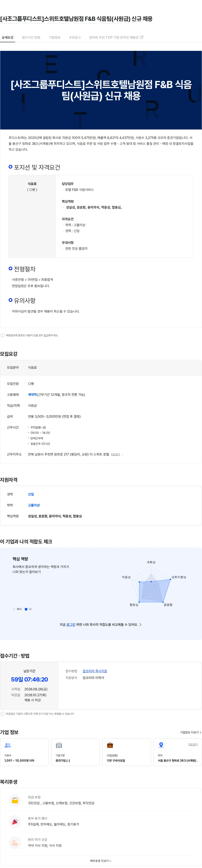Open the 기업정보 tab
The width and height of the screenshot is (202, 868).
click(x=55, y=37)
